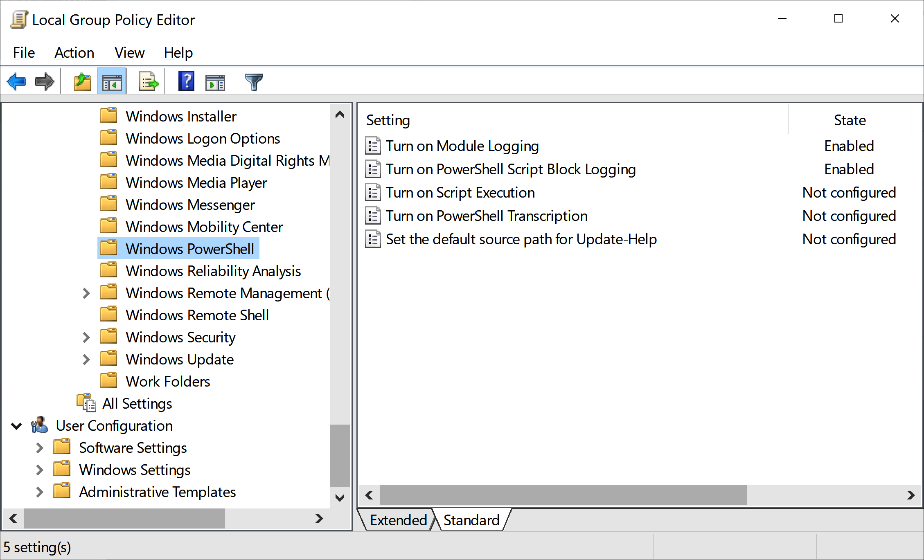This screenshot has width=924, height=560.
Task: Click the User Configuration icon
Action: [x=40, y=425]
